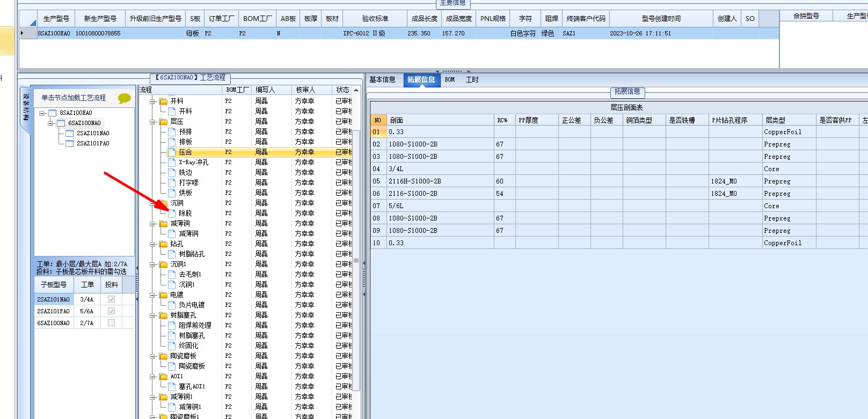
Task: Collapse the 沉铜1 process group
Action: click(153, 264)
